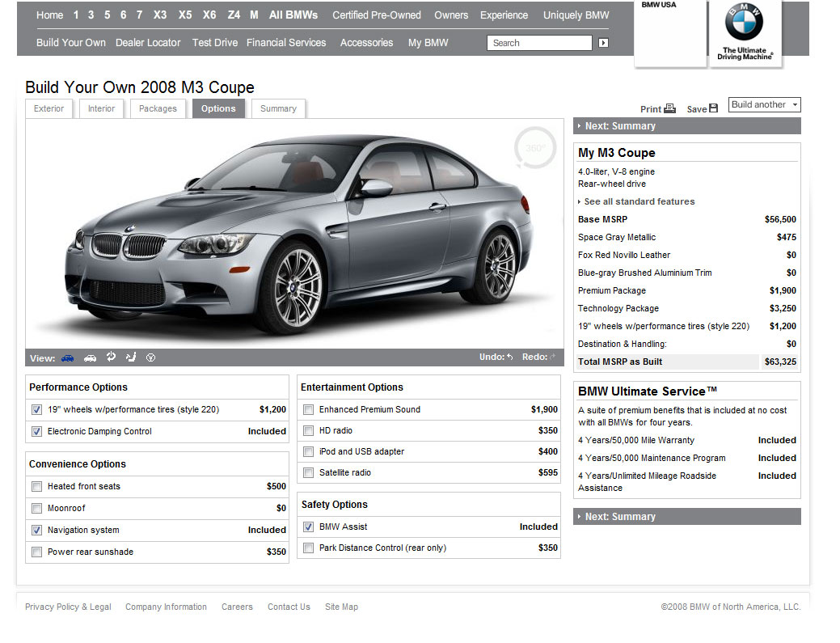The height and width of the screenshot is (643, 840).
Task: Click the Print text link
Action: (x=650, y=109)
